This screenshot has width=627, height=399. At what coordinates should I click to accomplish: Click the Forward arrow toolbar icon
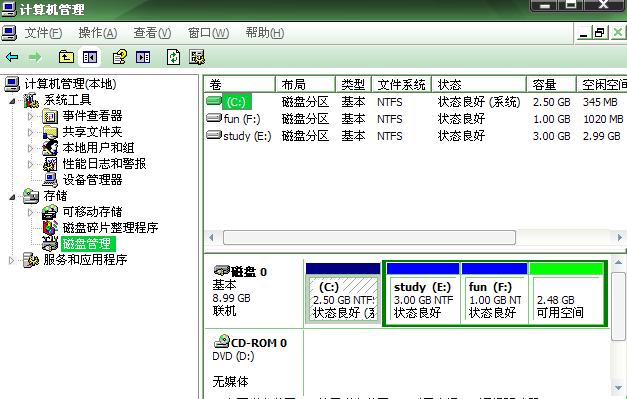pos(35,57)
